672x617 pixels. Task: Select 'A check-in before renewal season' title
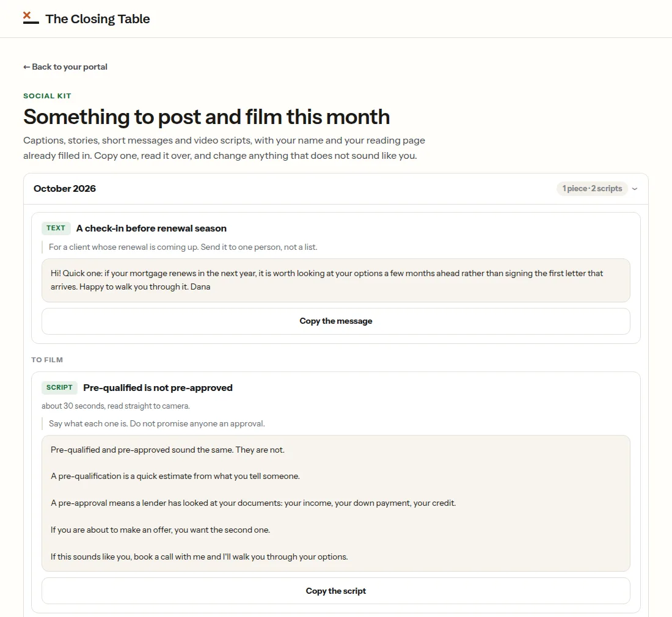click(152, 228)
